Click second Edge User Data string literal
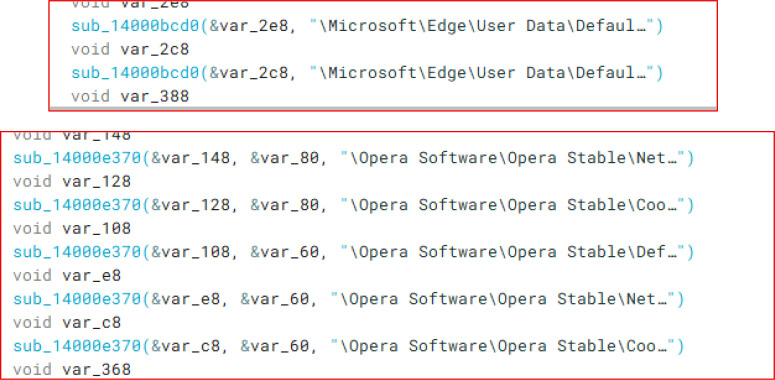Image resolution: width=775 pixels, height=380 pixels. point(482,73)
